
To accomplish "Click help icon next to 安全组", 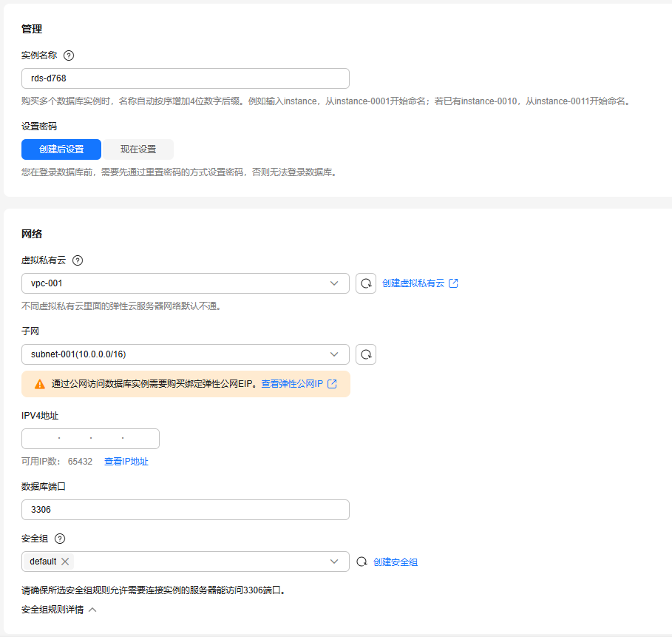I will [x=60, y=539].
